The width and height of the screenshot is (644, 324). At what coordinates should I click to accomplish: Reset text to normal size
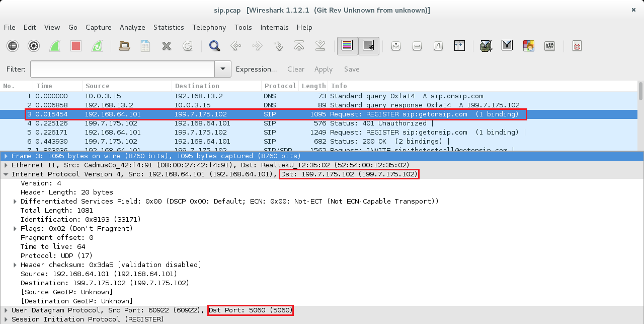pos(438,46)
